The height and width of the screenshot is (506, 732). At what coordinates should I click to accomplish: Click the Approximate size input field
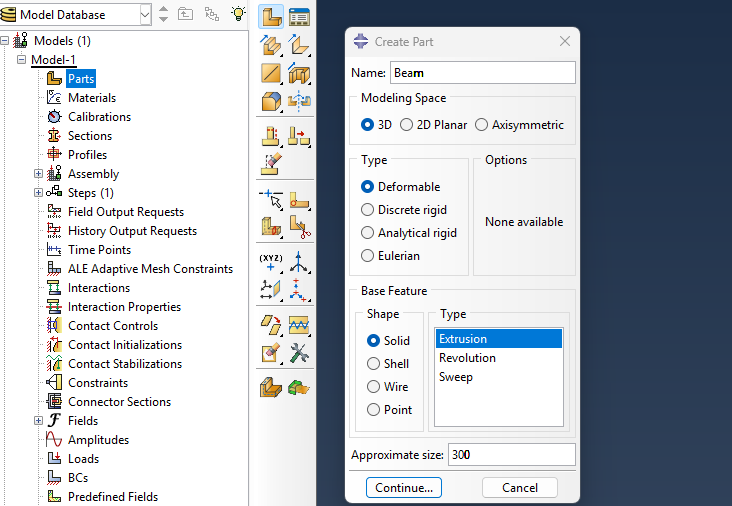[511, 455]
